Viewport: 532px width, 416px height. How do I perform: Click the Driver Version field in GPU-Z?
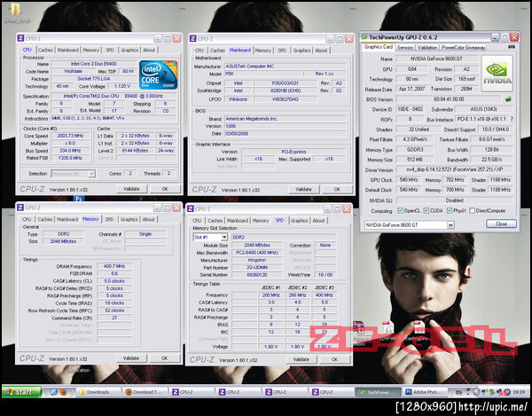(x=455, y=169)
